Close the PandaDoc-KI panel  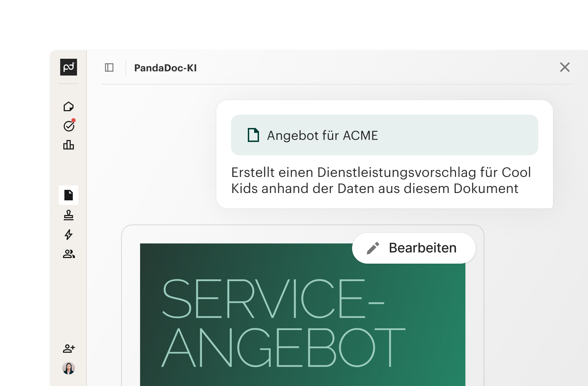click(x=565, y=67)
